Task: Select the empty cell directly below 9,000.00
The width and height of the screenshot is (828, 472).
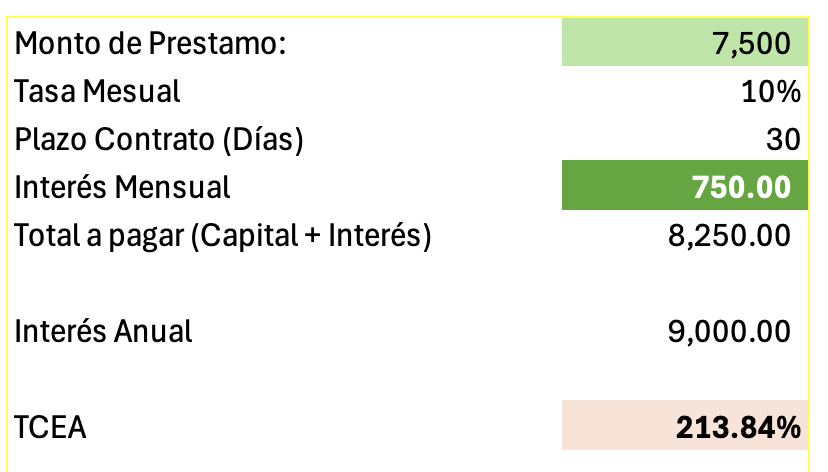Action: (684, 379)
